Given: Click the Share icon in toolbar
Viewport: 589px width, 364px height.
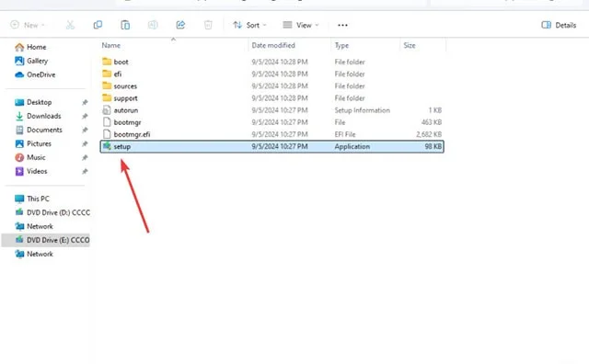Looking at the screenshot, I should coord(180,25).
